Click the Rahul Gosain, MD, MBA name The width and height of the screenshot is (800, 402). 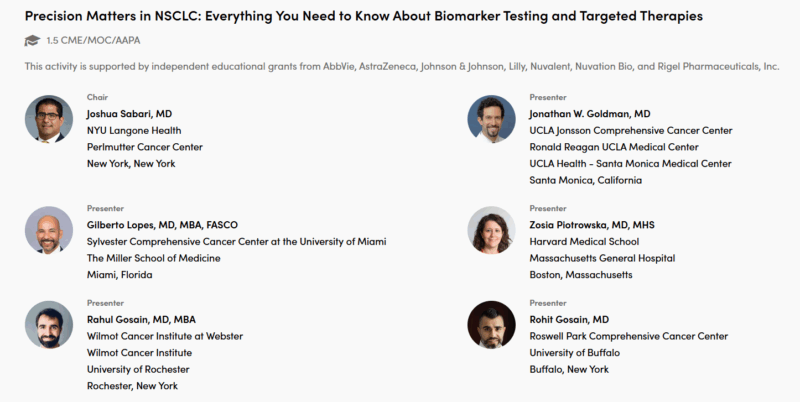[x=141, y=320]
